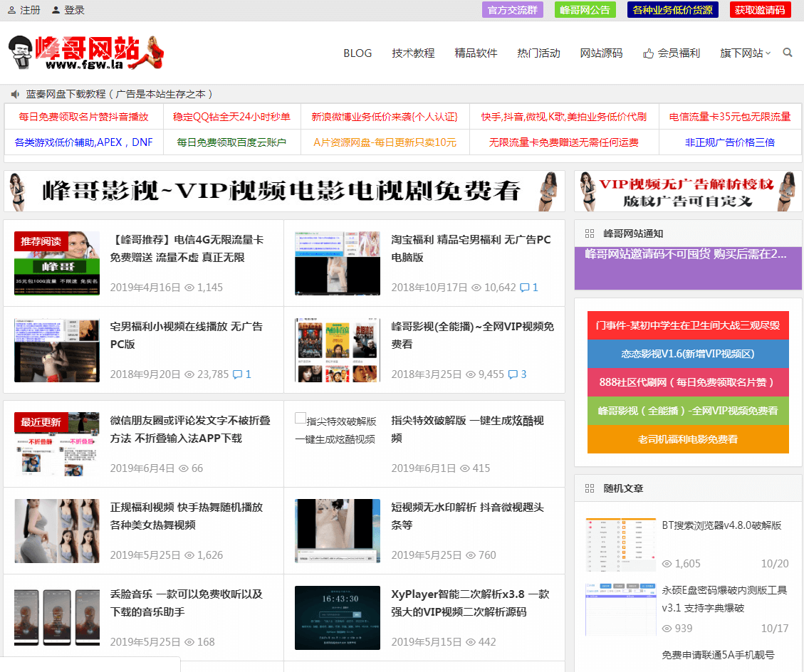The height and width of the screenshot is (672, 804).
Task: Open the 热门活动 navigation tab
Action: point(538,52)
